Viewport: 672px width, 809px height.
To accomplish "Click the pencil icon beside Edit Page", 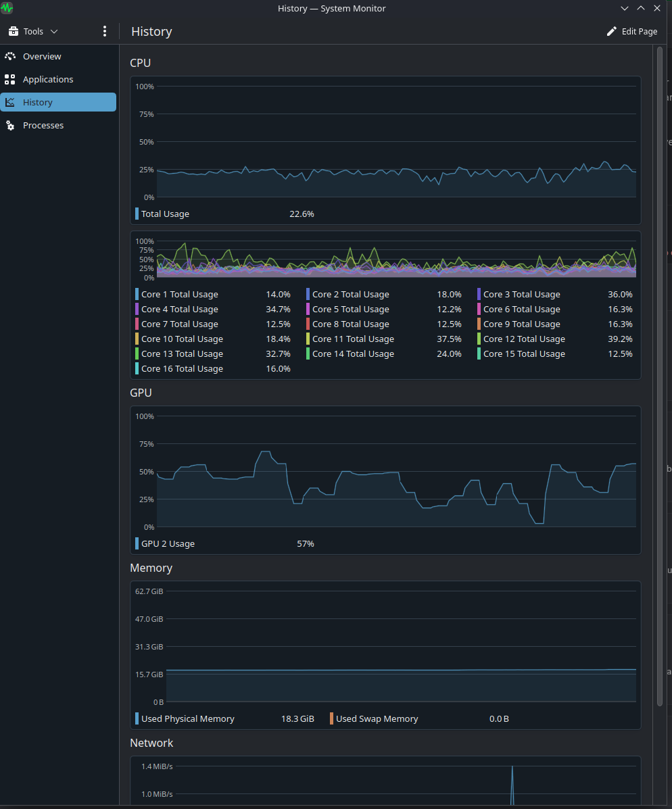I will point(612,31).
